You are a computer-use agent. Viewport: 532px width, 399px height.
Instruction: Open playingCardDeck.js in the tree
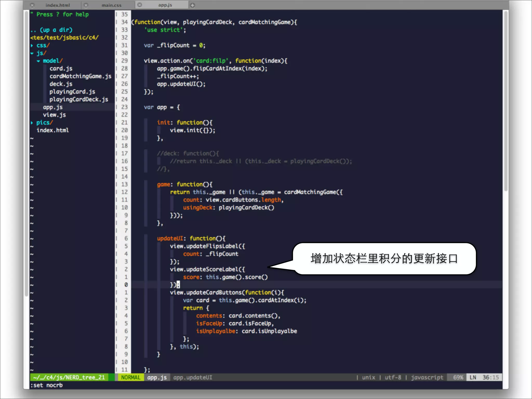[x=79, y=99]
